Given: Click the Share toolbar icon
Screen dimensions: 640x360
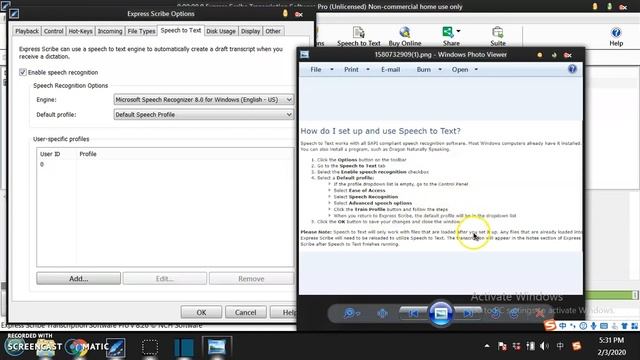Looking at the screenshot, I should click(448, 36).
